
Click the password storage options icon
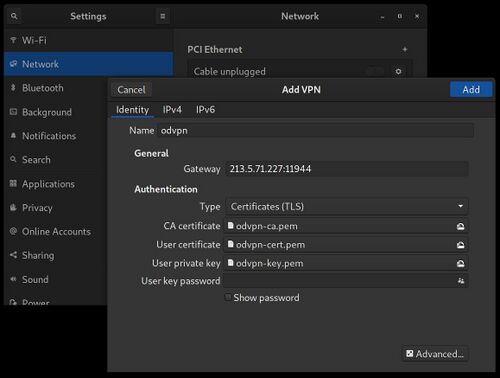pyautogui.click(x=461, y=281)
